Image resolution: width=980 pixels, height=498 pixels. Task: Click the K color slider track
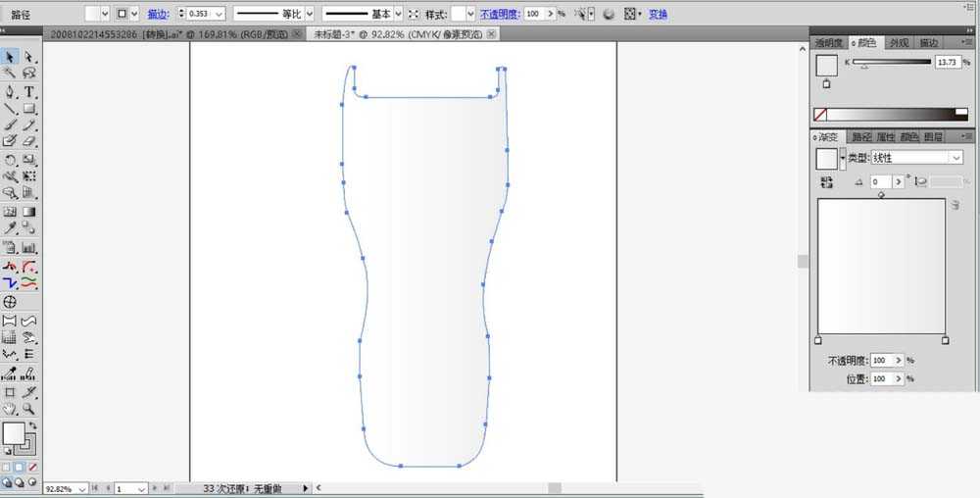(892, 62)
